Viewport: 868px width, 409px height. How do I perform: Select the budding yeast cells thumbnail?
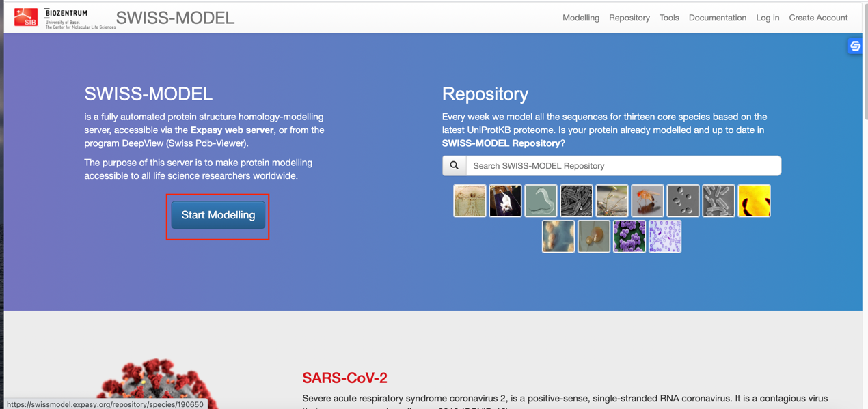coord(683,201)
